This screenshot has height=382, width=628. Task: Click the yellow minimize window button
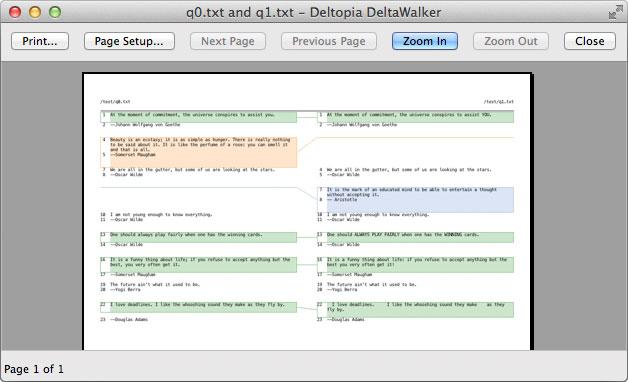coord(35,12)
